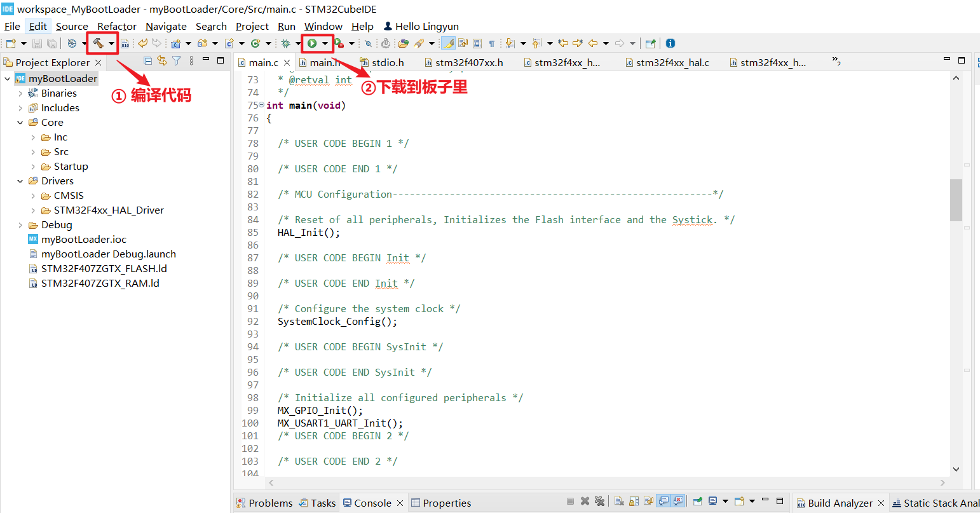980x513 pixels.
Task: Open the File menu
Action: (x=12, y=26)
